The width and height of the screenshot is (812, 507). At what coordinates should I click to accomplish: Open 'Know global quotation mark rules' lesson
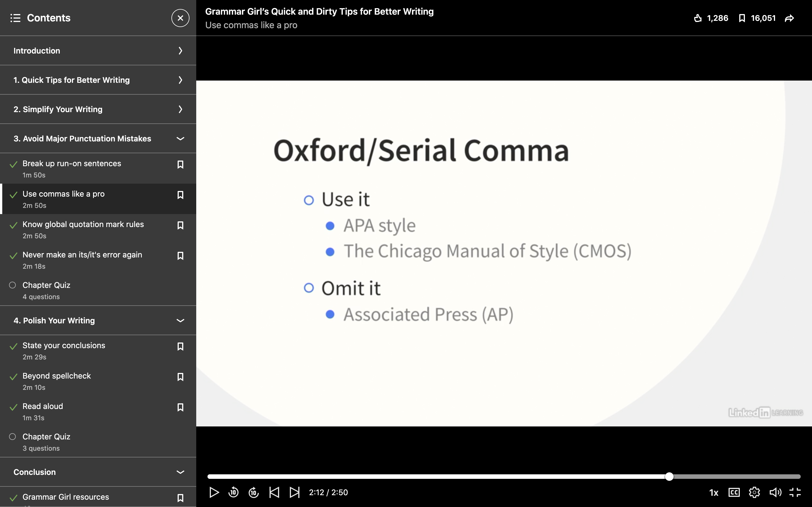(83, 224)
